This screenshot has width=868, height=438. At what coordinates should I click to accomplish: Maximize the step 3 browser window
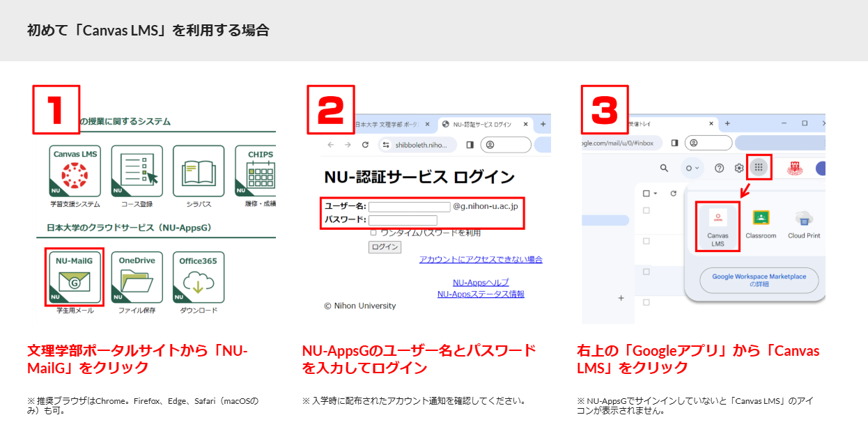(805, 123)
